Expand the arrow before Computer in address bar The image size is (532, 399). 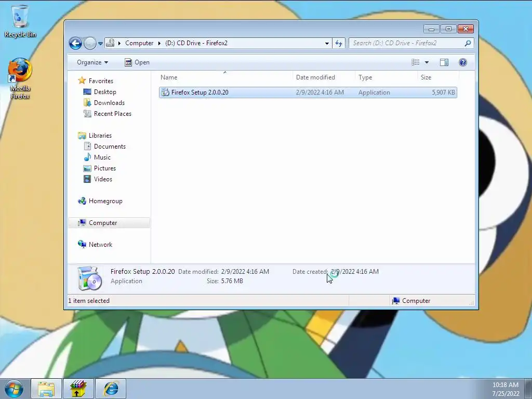(x=119, y=43)
